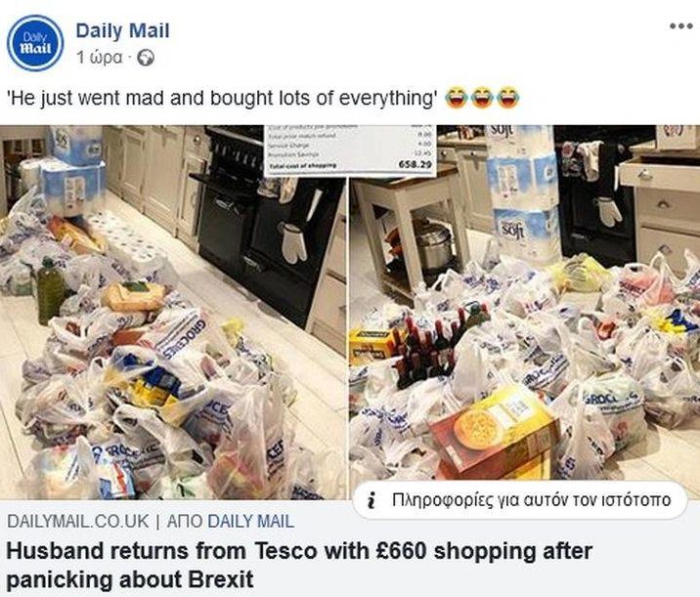Click the Daily Mail profile picture logo
The image size is (700, 597).
point(35,43)
